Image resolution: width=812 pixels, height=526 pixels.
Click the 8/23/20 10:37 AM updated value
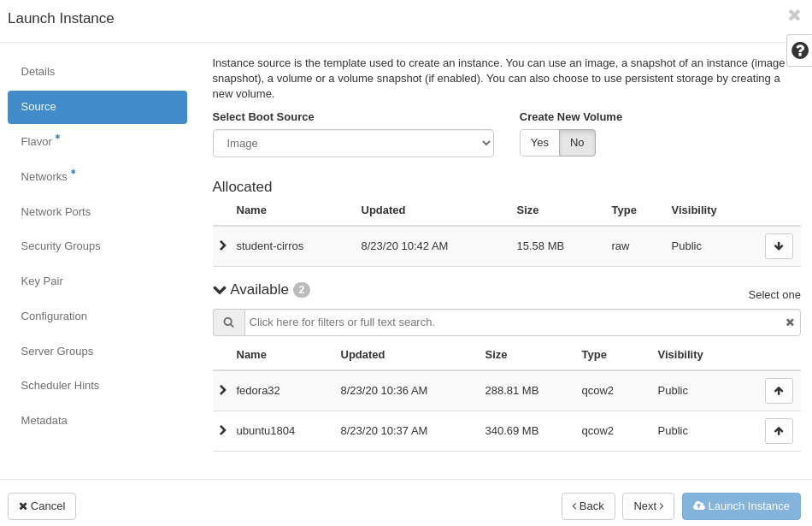point(384,431)
